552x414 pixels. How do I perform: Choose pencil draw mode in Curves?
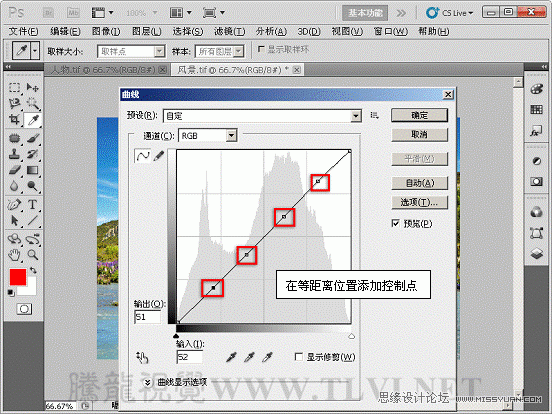159,156
